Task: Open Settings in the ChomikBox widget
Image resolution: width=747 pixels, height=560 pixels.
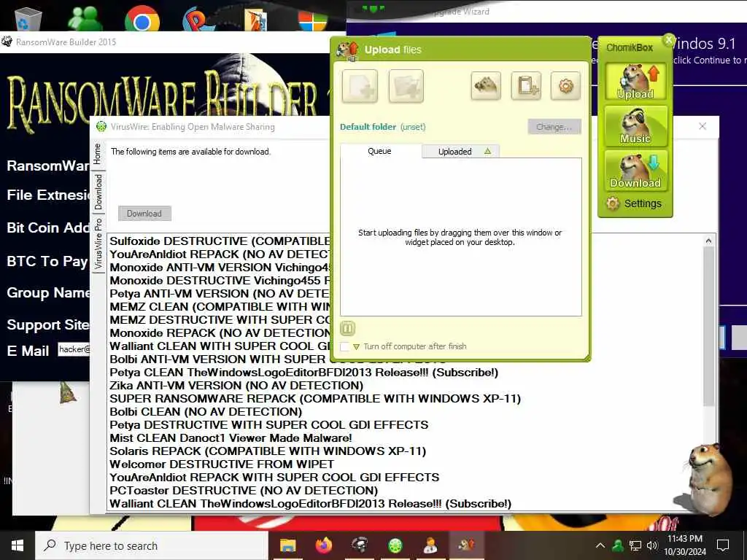Action: point(634,204)
